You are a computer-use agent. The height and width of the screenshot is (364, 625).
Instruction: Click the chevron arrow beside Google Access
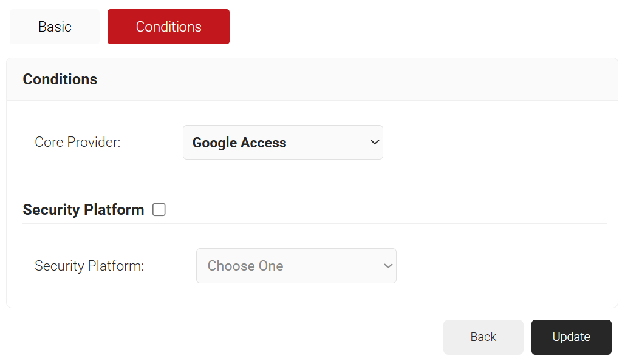(374, 142)
